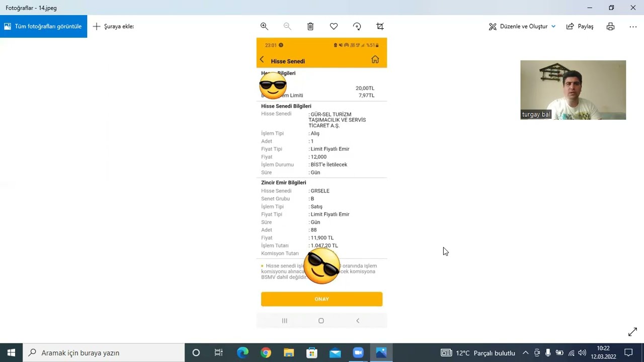Click the phone back navigation chevron
Screen dimensions: 644x362
point(358,321)
